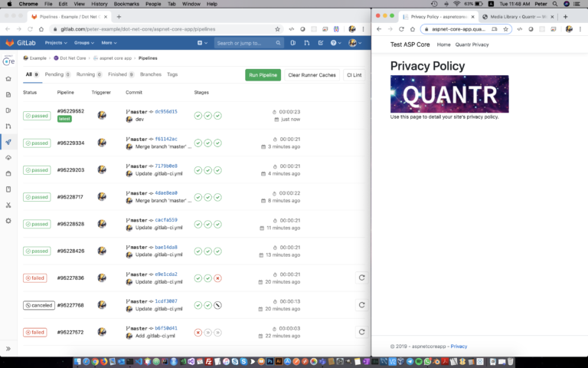
Task: Click failed first stage icon of pipeline #95227572
Action: click(x=198, y=332)
